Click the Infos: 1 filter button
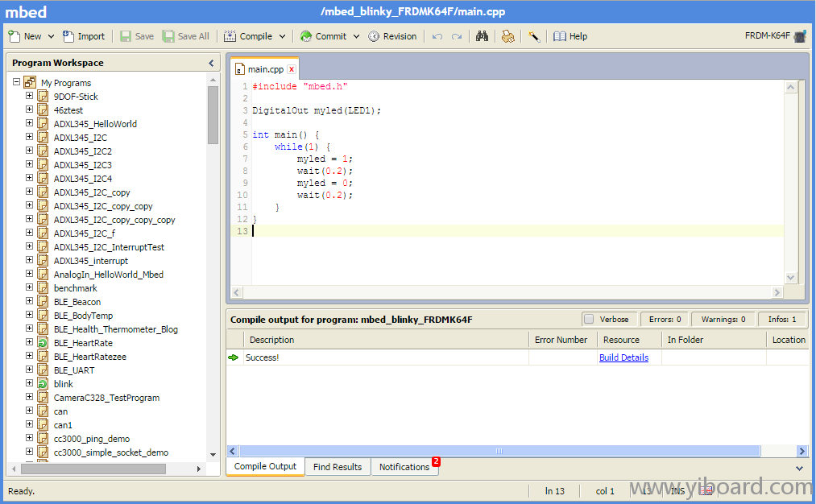816x504 pixels. (781, 319)
